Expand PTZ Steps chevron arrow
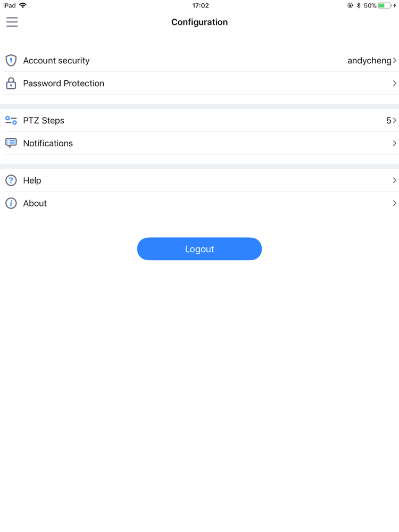The width and height of the screenshot is (399, 532). [395, 121]
